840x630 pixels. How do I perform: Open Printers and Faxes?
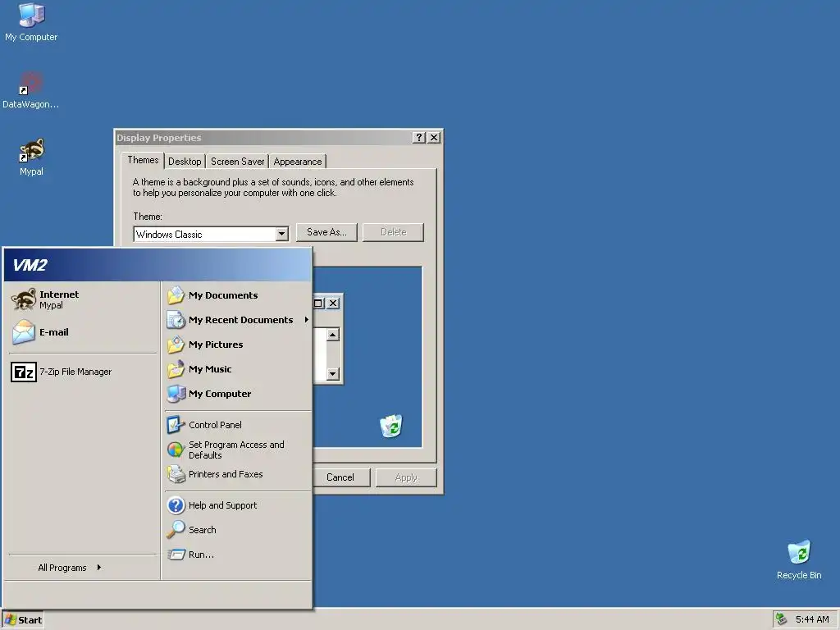[x=238, y=474]
